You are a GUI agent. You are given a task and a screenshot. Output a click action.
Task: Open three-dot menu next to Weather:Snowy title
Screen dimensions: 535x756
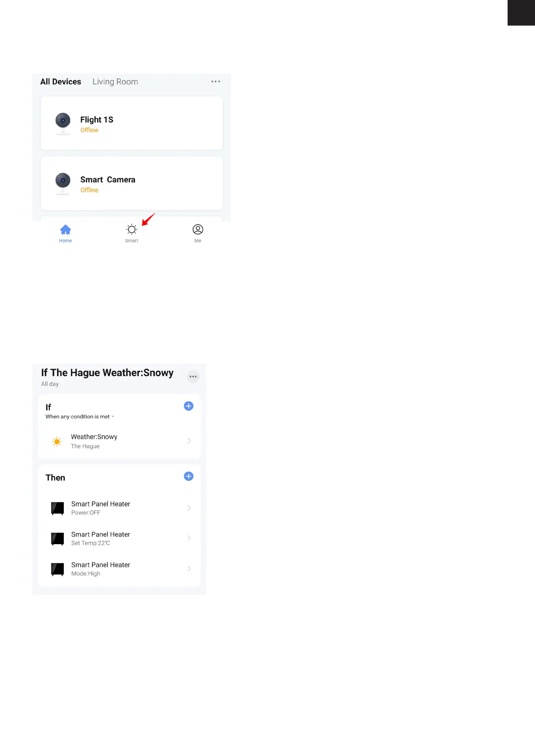click(193, 377)
